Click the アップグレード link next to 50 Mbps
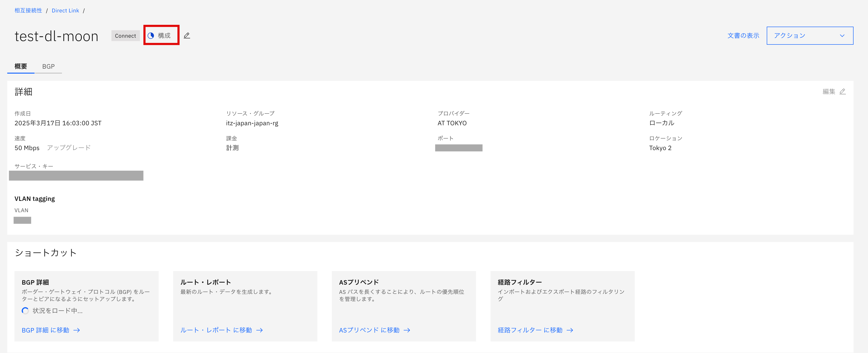Screen dimensions: 868x353 click(x=68, y=147)
